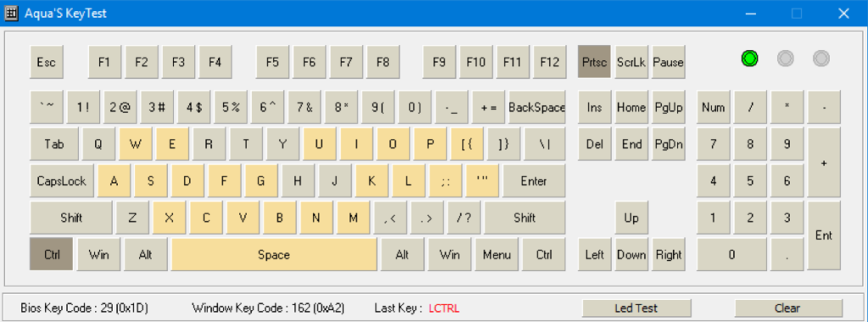Toggle the Num key on the numpad
Image resolution: width=868 pixels, height=322 pixels.
point(713,108)
